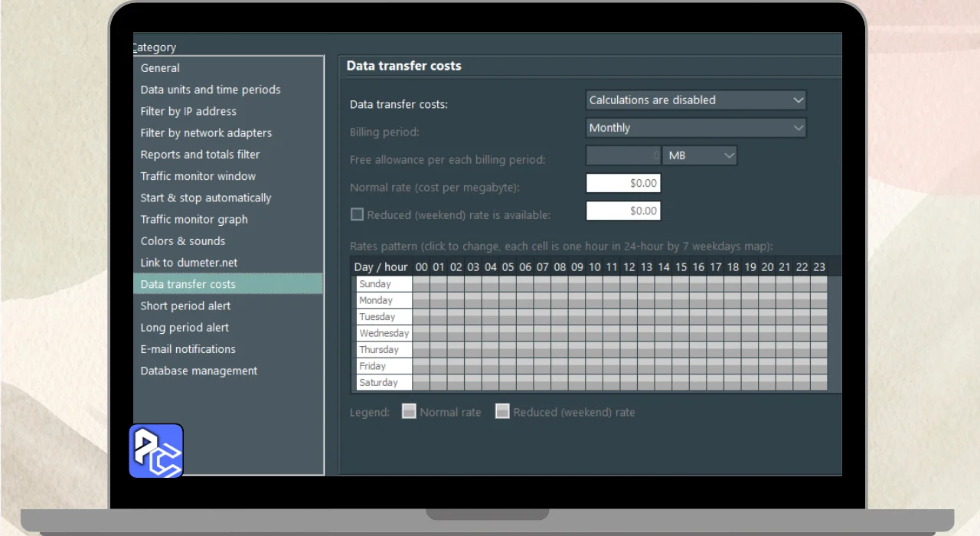Open the Data transfer costs dropdown

coord(696,100)
